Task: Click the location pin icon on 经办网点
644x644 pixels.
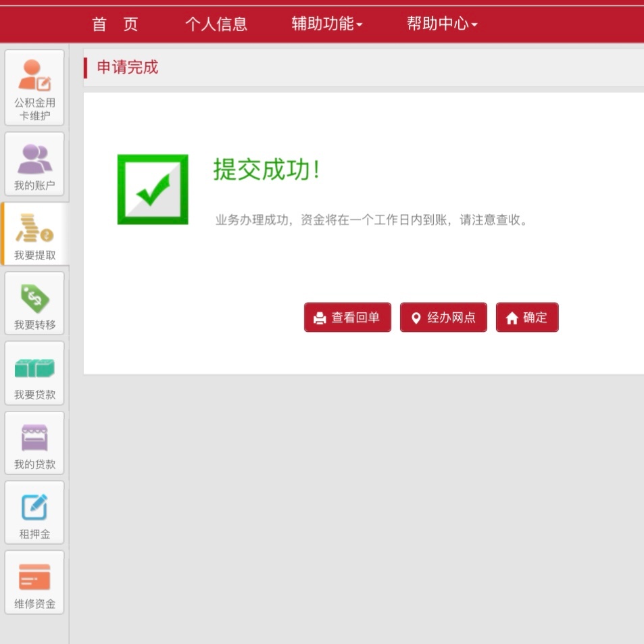Action: tap(415, 317)
